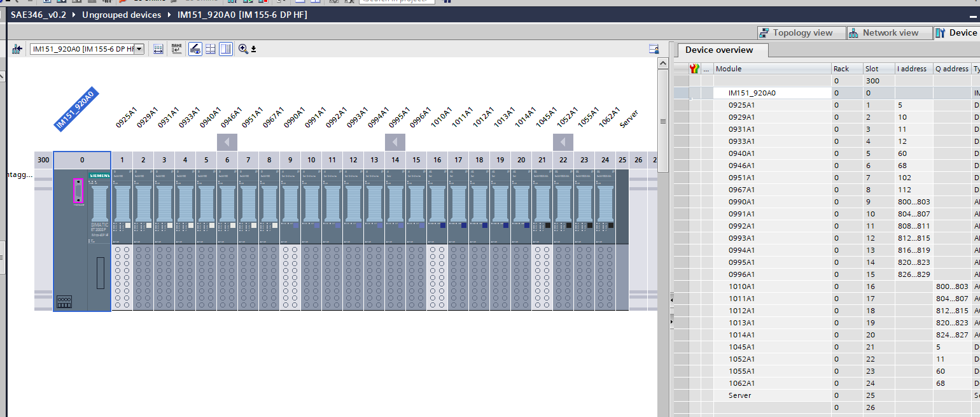The height and width of the screenshot is (417, 980).
Task: Click I address 800...803 of 0990A1
Action: (x=914, y=202)
